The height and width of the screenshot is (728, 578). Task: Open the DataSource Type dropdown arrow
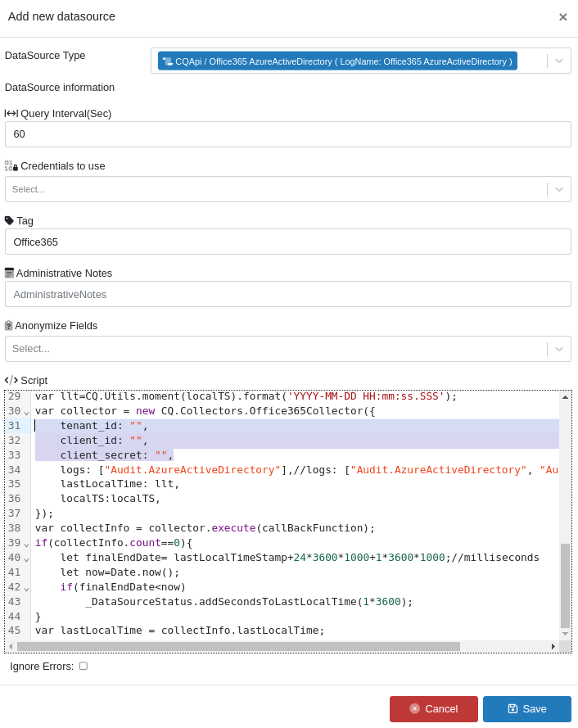click(559, 61)
